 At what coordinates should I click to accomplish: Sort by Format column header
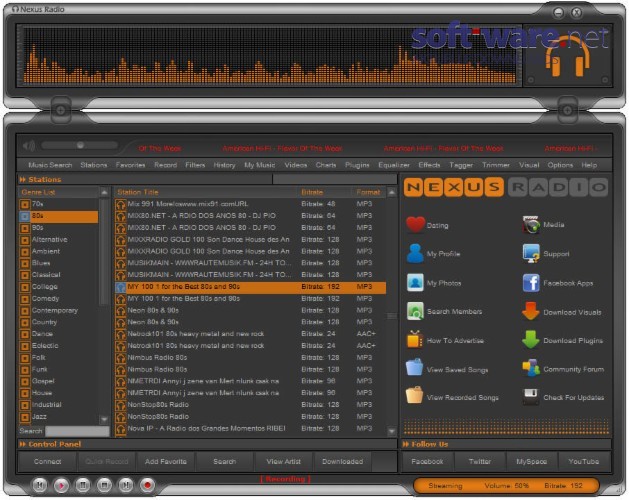368,192
